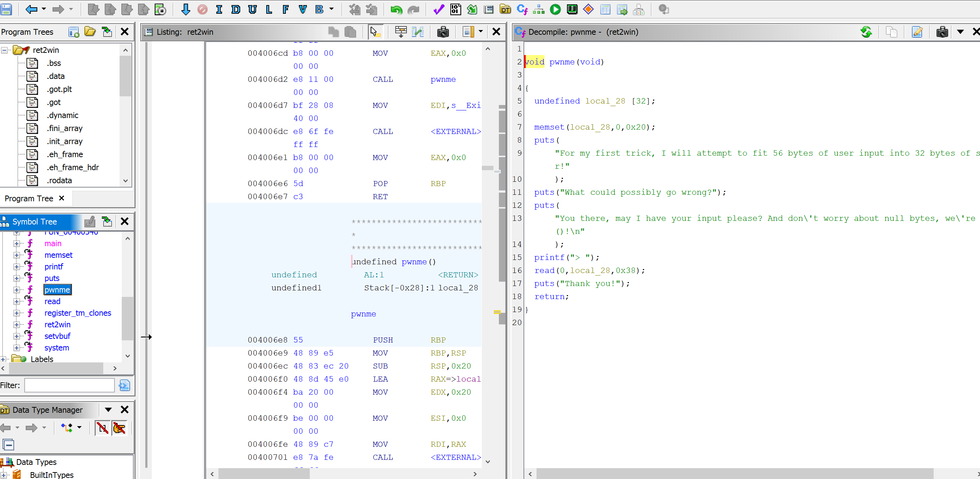The width and height of the screenshot is (980, 479).
Task: Go back with the blue left arrow
Action: point(31,9)
